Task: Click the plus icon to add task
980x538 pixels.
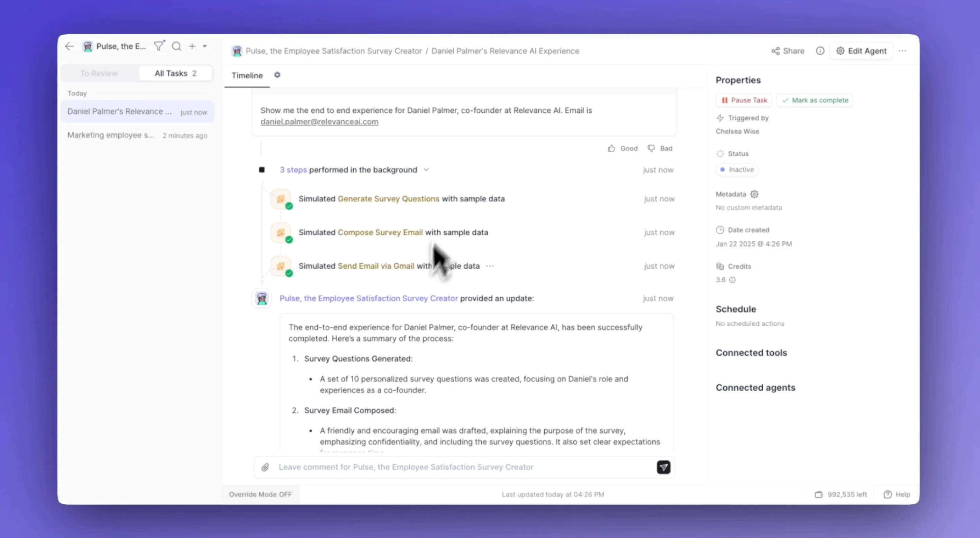Action: coord(192,46)
